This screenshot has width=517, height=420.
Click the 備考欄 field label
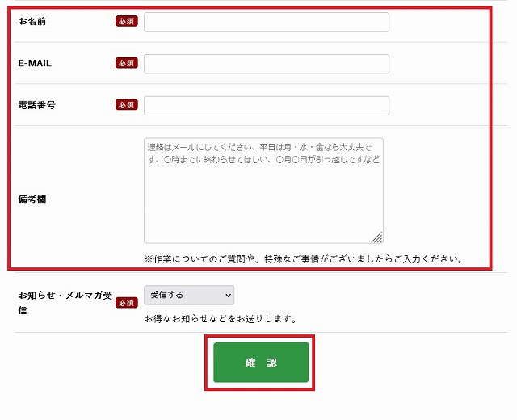click(x=32, y=199)
